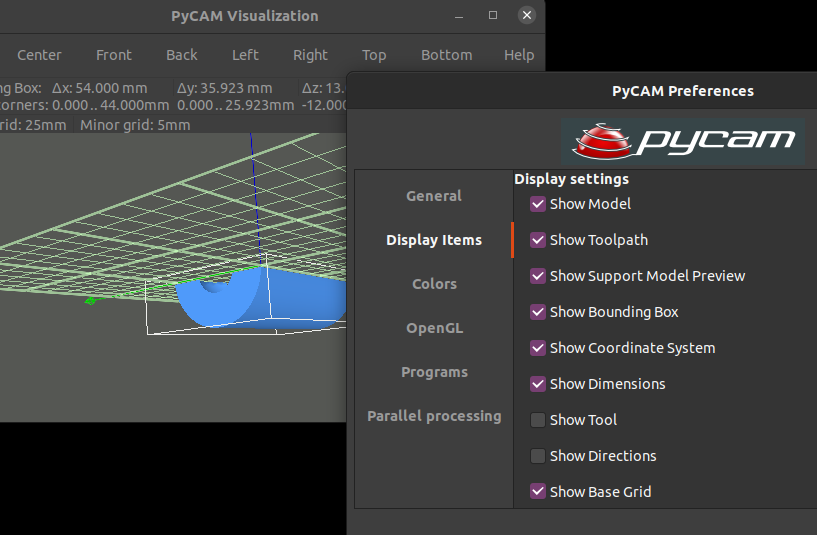Click Center view button in Visualization

(39, 55)
